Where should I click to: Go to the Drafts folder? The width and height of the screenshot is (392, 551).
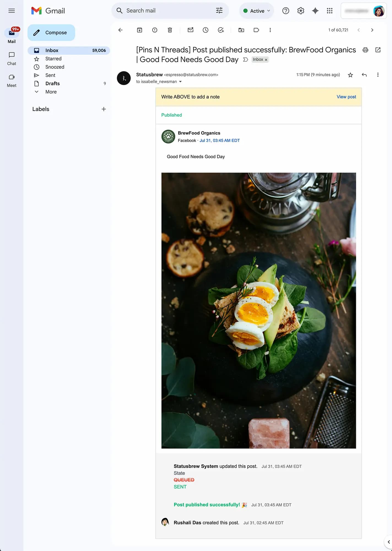[53, 83]
